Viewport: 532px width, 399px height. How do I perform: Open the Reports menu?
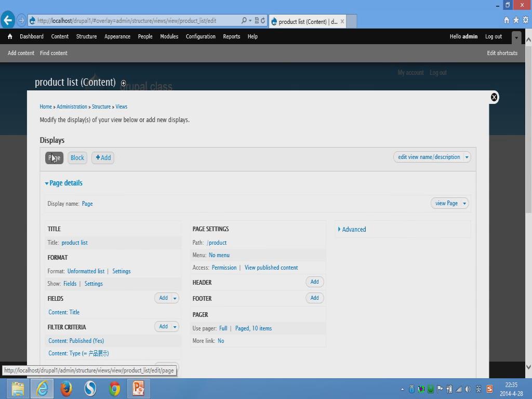coord(231,36)
